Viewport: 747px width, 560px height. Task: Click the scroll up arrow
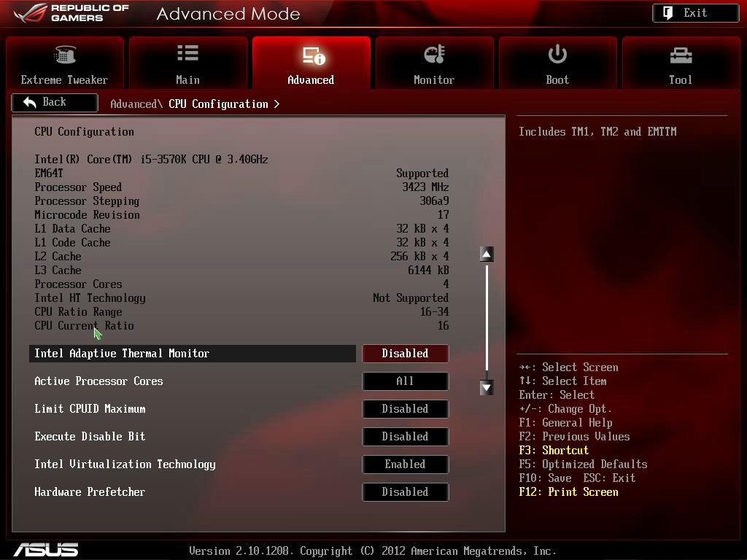tap(487, 254)
